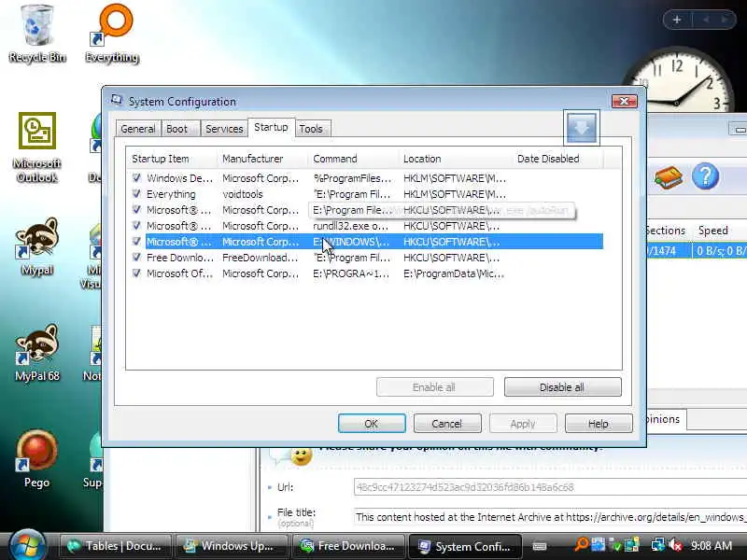The height and width of the screenshot is (560, 747).
Task: Select the FreeDownload... manufacturer cell
Action: point(261,258)
